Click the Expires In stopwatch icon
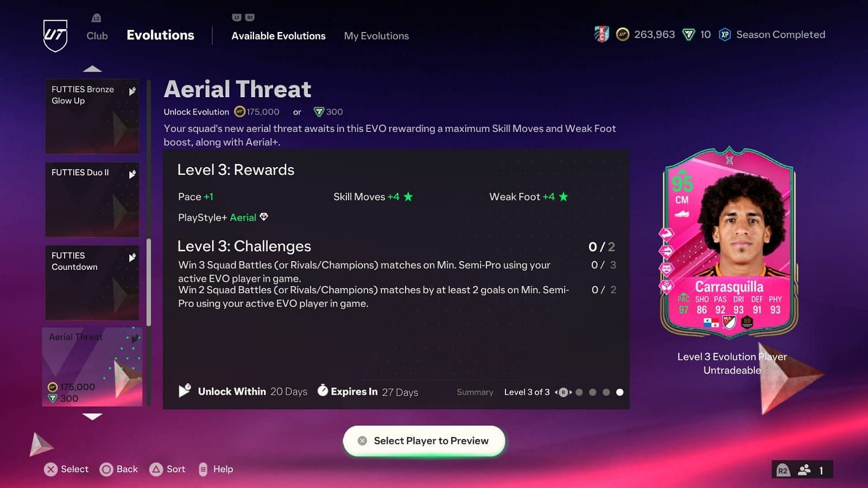This screenshot has height=488, width=868. tap(322, 390)
